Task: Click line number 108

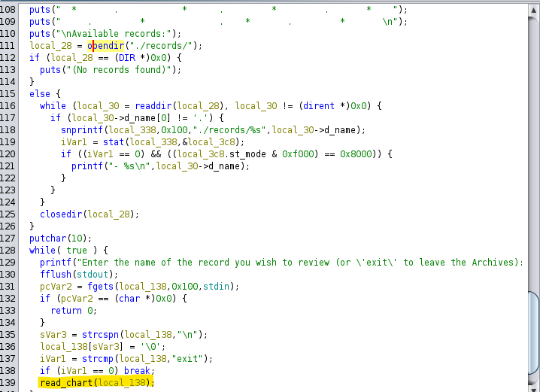Action: [8, 10]
